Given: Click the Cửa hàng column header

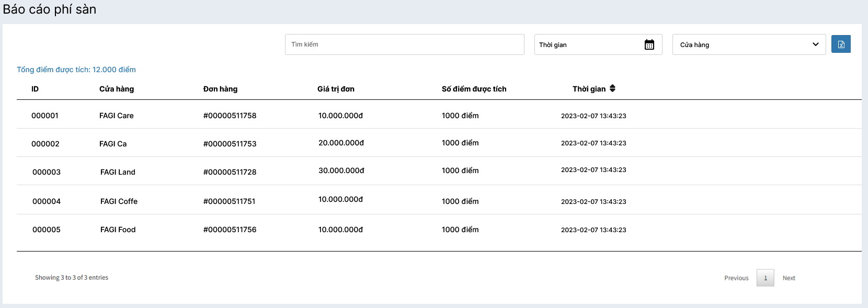Looking at the screenshot, I should (117, 89).
